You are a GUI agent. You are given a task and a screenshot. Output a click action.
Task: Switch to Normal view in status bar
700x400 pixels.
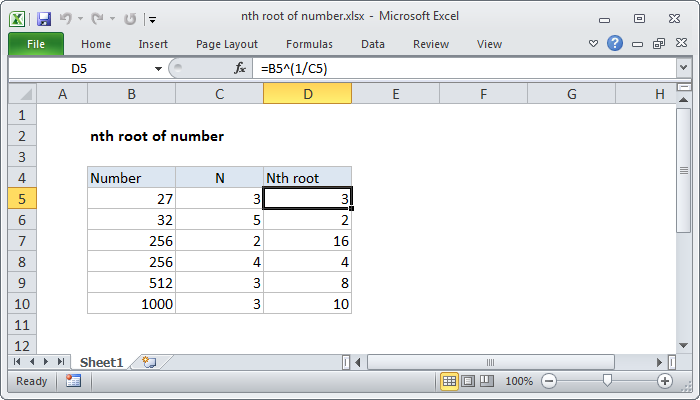[x=450, y=381]
